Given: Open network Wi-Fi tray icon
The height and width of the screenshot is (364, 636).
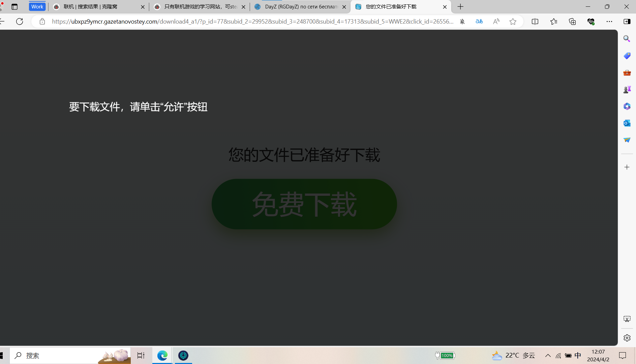Looking at the screenshot, I should click(x=558, y=356).
